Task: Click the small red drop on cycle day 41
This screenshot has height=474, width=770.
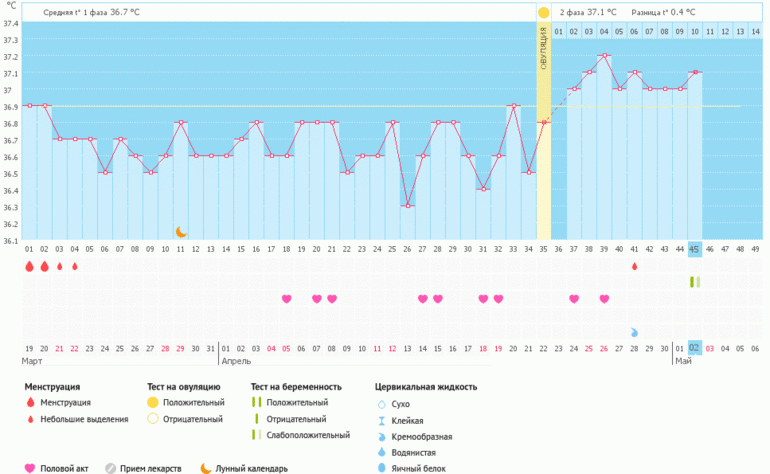Action: coord(634,267)
